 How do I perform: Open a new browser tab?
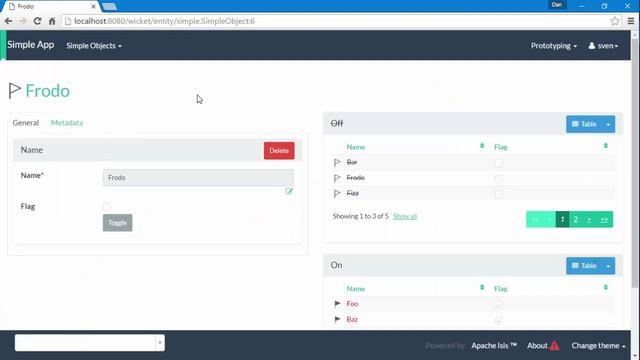click(109, 7)
